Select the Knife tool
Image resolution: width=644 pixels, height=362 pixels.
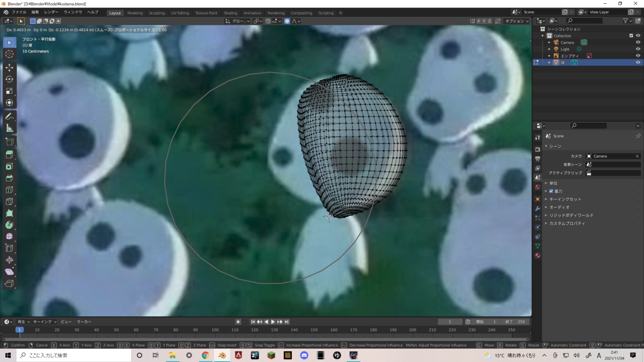click(x=9, y=202)
